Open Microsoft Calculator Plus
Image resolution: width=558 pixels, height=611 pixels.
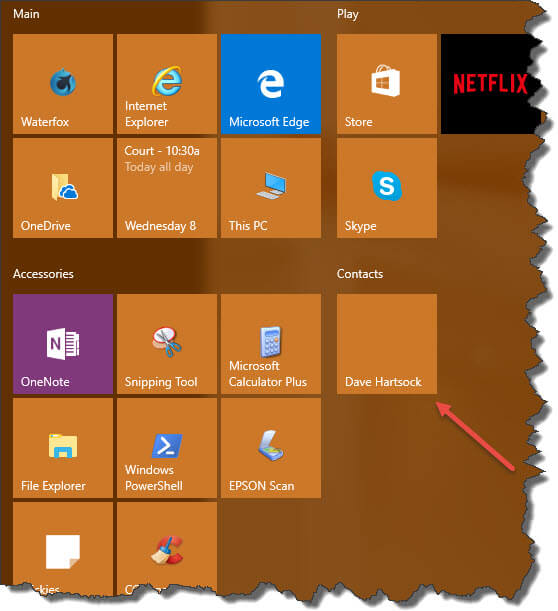271,344
